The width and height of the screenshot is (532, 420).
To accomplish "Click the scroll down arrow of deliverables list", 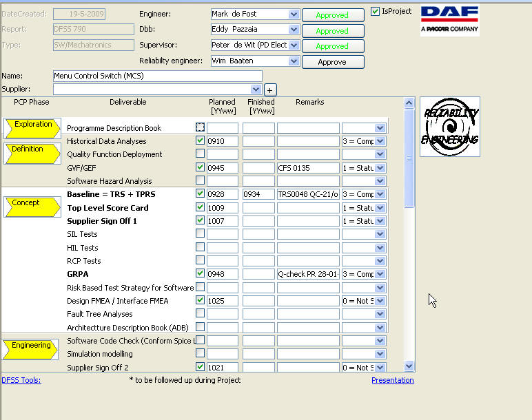I will 409,366.
